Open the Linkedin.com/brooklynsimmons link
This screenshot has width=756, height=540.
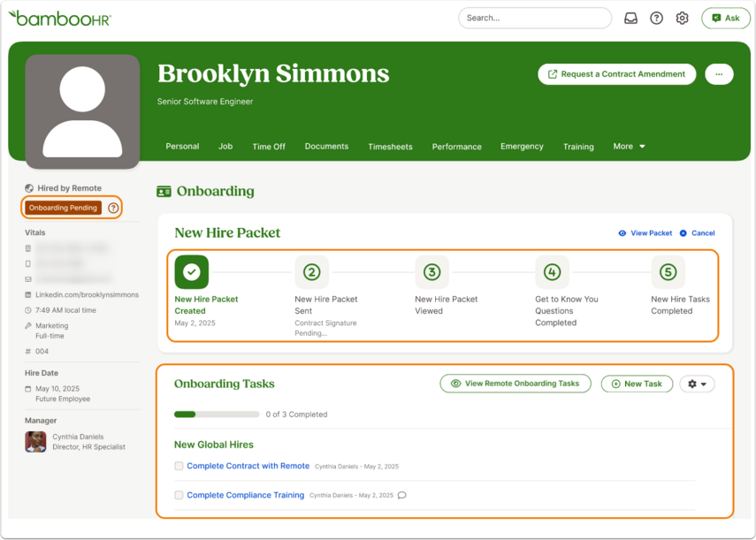(87, 295)
